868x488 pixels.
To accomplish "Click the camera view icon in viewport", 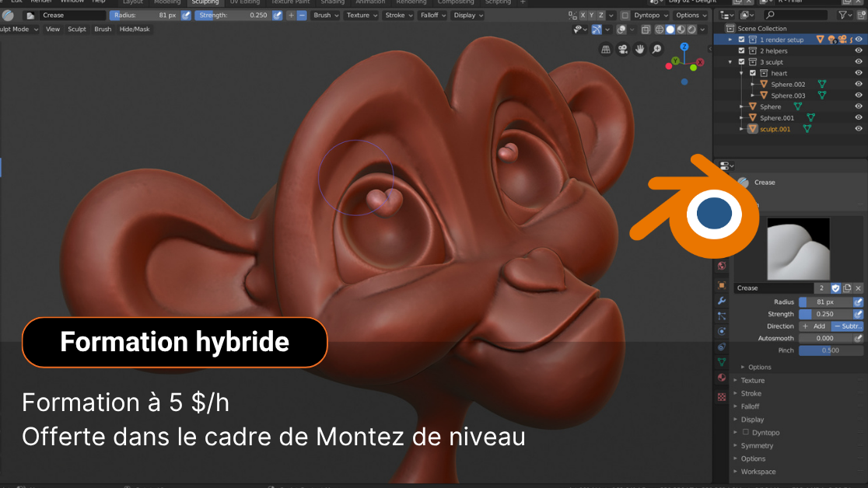I will pyautogui.click(x=623, y=49).
